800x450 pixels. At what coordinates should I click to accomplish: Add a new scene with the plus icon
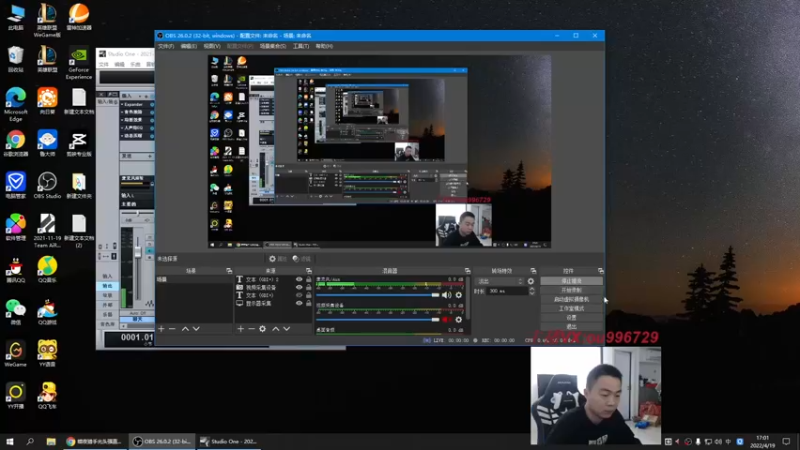click(161, 329)
